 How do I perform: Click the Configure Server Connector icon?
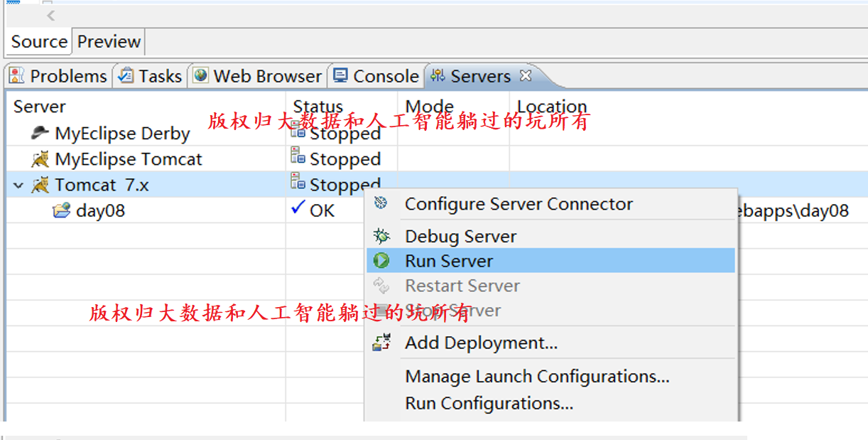point(381,203)
